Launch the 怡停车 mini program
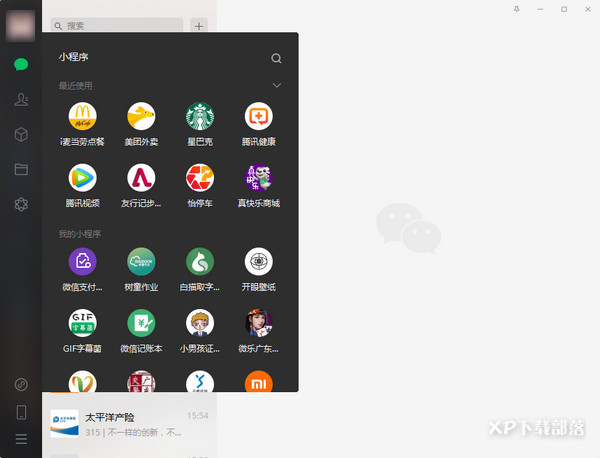The height and width of the screenshot is (458, 600). coord(200,186)
